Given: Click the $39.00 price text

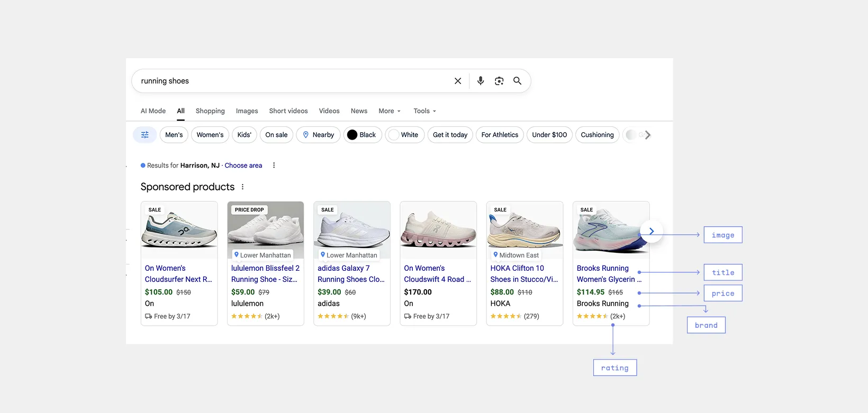Looking at the screenshot, I should pos(329,292).
